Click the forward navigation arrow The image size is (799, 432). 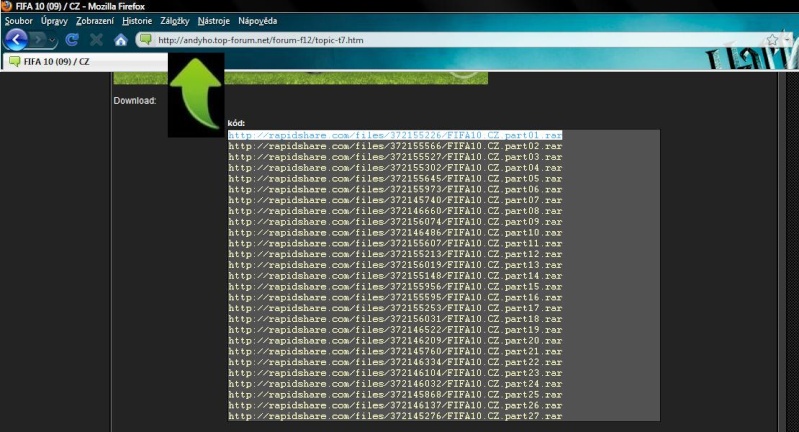tap(38, 39)
